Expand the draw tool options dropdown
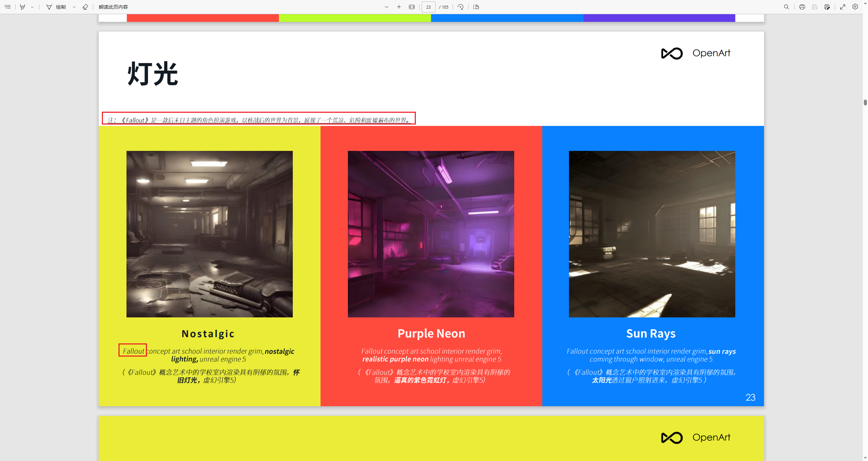Screen dimensions: 868x461 74,7
